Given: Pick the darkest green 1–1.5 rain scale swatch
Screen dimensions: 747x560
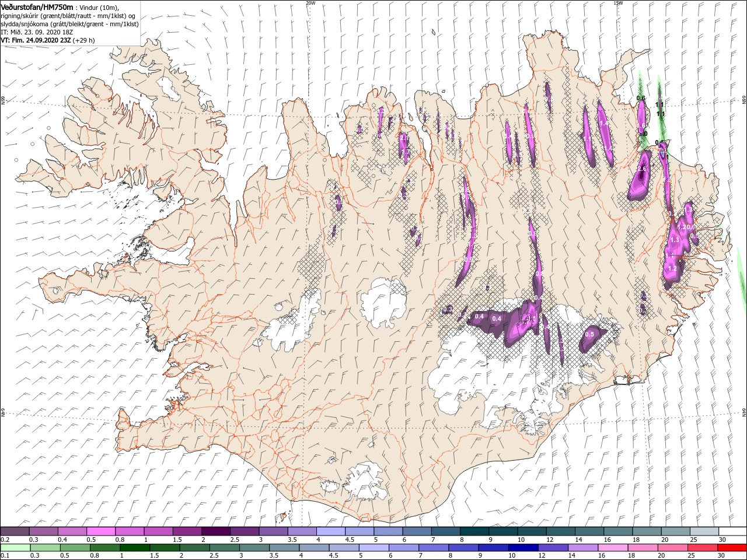Looking at the screenshot, I should coord(134,548).
